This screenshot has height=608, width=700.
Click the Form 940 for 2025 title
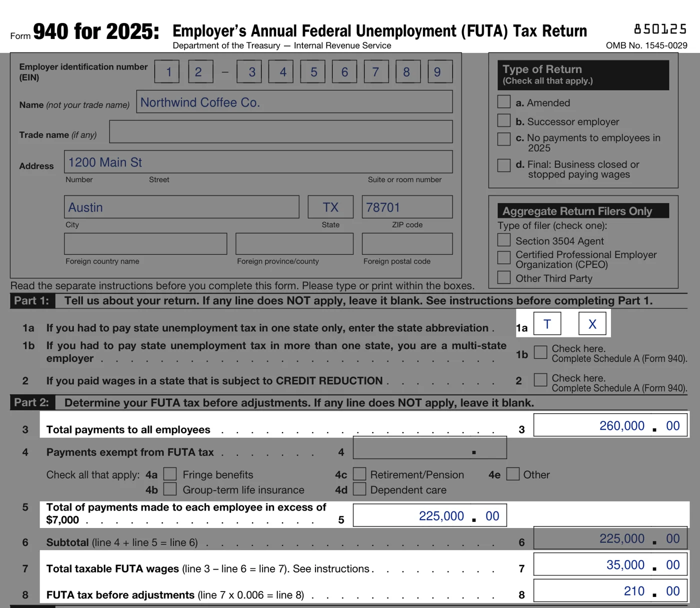tap(85, 31)
